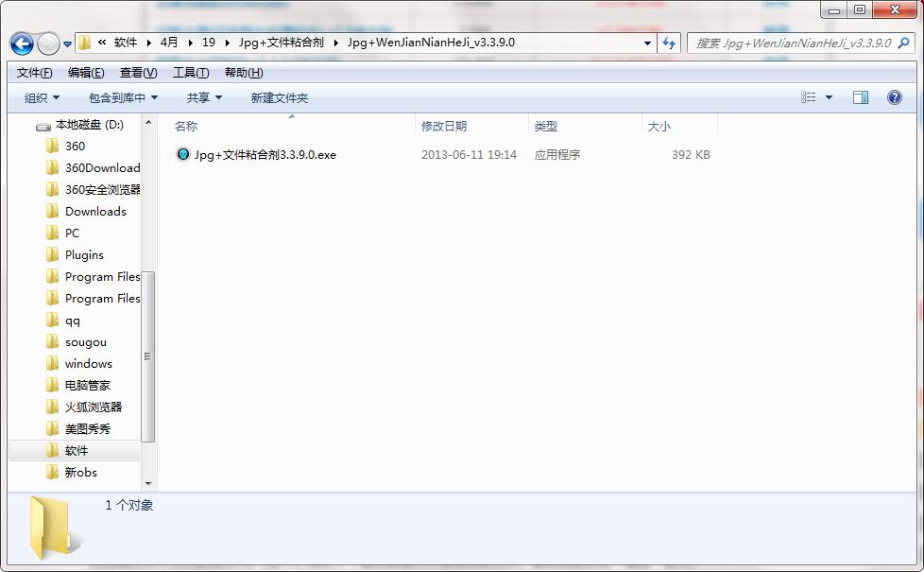This screenshot has width=924, height=572.
Task: Open the 组织 dropdown
Action: (42, 98)
